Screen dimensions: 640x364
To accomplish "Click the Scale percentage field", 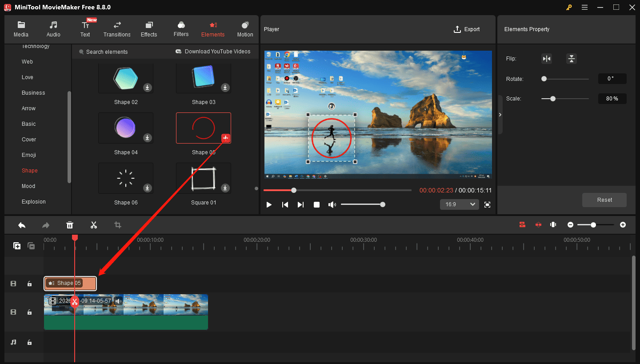I will 612,99.
